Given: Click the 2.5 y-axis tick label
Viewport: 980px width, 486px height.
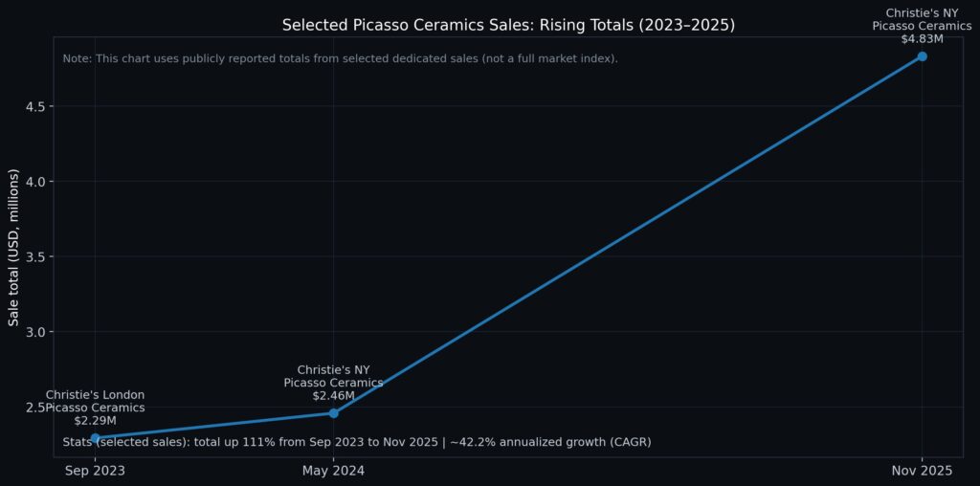Looking at the screenshot, I should pyautogui.click(x=33, y=408).
